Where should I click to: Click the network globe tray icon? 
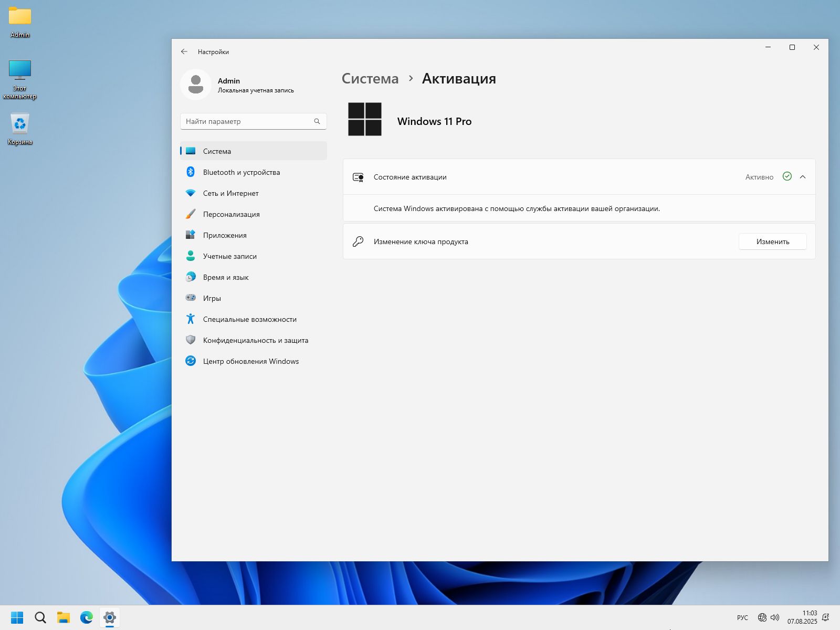pyautogui.click(x=762, y=617)
